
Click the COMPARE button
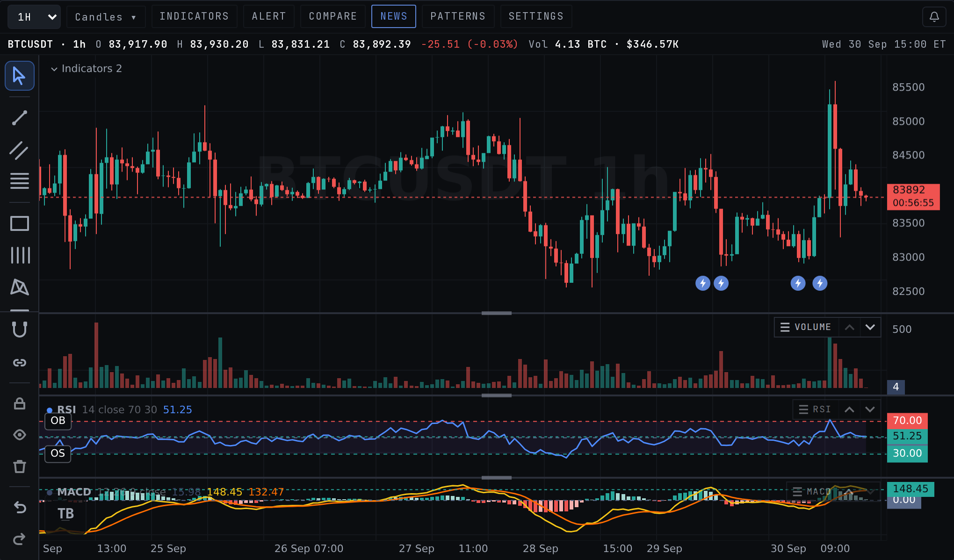[333, 16]
